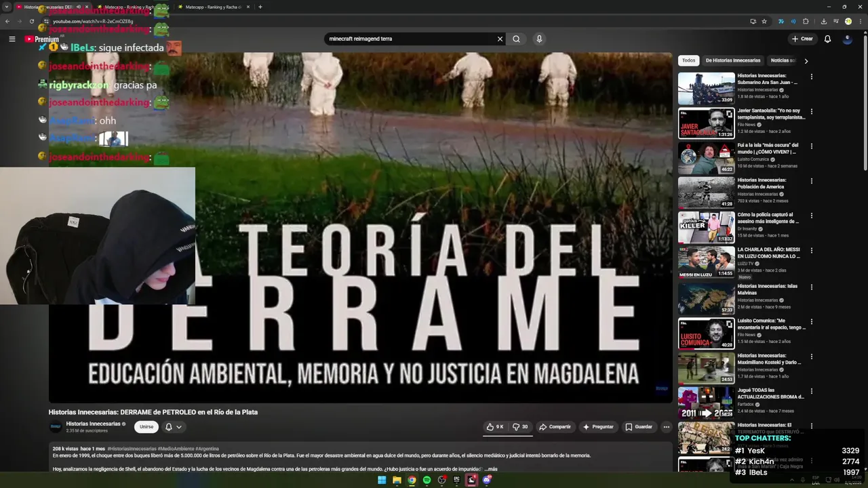
Task: Open media controls in Chrome toolbar
Action: pos(835,21)
